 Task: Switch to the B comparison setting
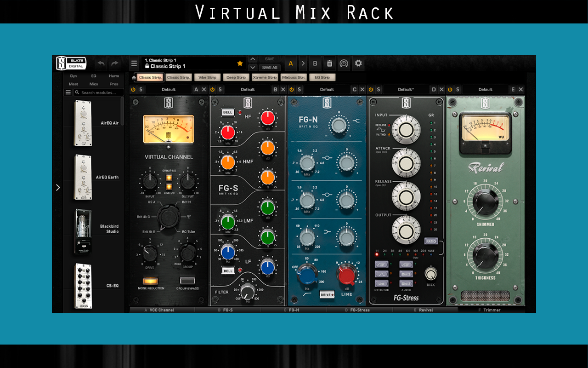coord(315,63)
